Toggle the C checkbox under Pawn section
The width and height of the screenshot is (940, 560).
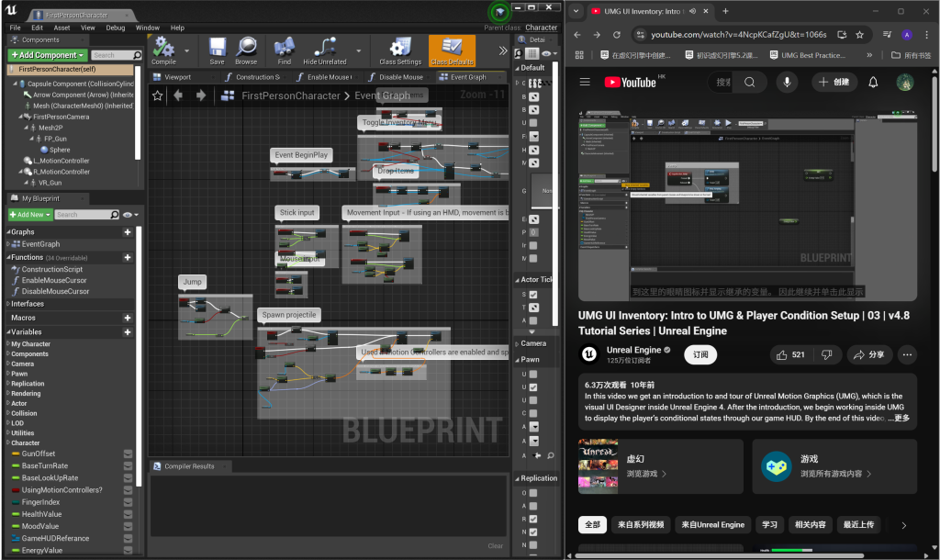tap(533, 413)
